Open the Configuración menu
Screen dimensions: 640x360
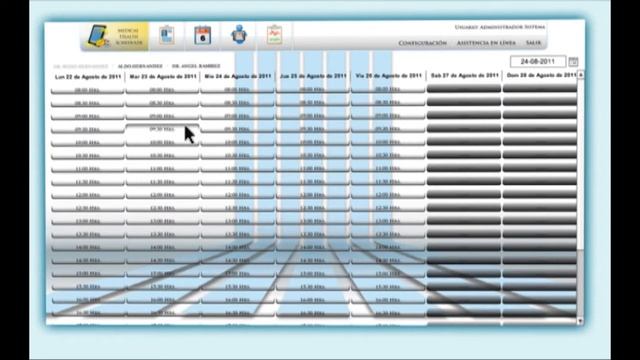click(x=422, y=43)
